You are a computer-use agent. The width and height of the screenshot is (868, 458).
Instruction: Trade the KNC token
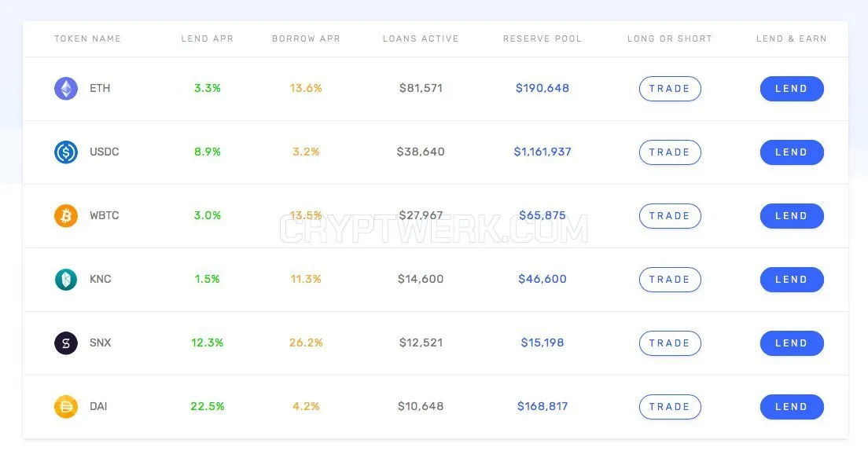point(670,280)
